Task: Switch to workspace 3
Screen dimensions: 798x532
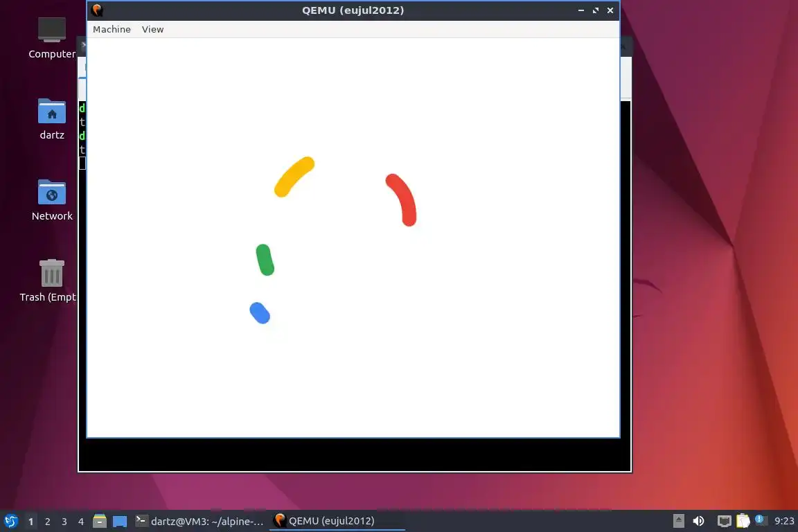Action: [x=64, y=522]
